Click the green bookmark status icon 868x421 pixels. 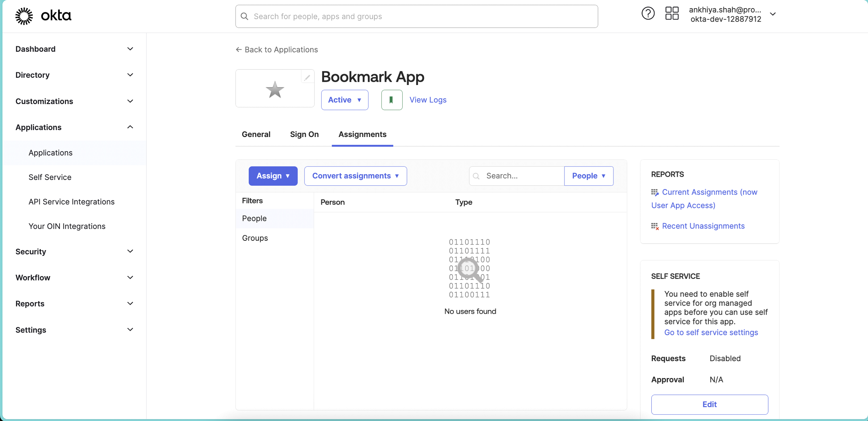392,100
